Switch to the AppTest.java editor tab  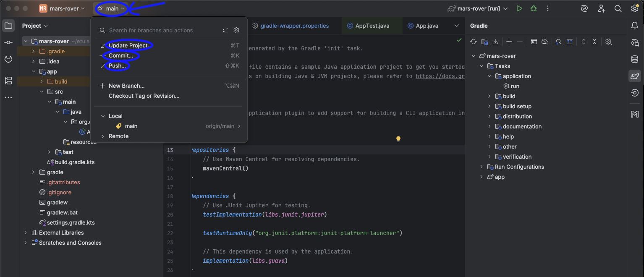pos(372,26)
